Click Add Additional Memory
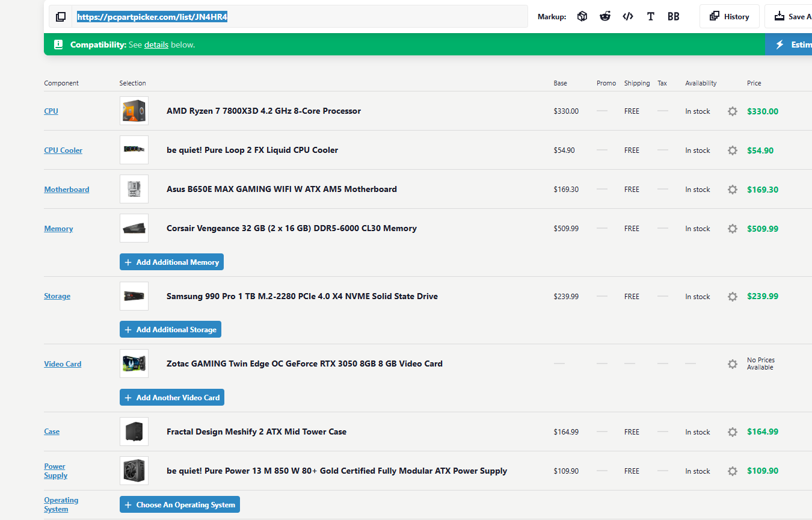The image size is (812, 520). click(171, 262)
